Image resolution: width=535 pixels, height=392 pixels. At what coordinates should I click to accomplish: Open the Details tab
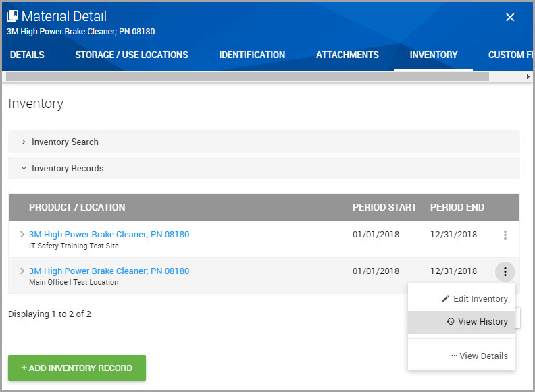click(x=27, y=55)
